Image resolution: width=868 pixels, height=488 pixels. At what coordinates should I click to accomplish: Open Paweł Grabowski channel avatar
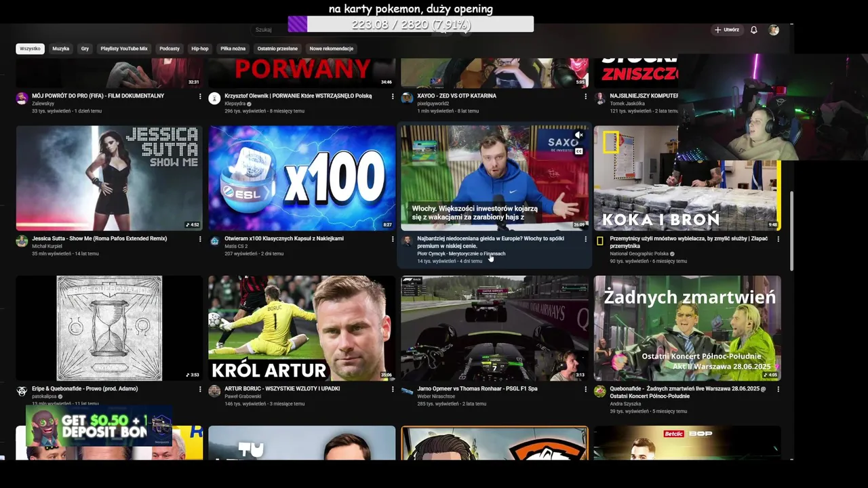214,392
